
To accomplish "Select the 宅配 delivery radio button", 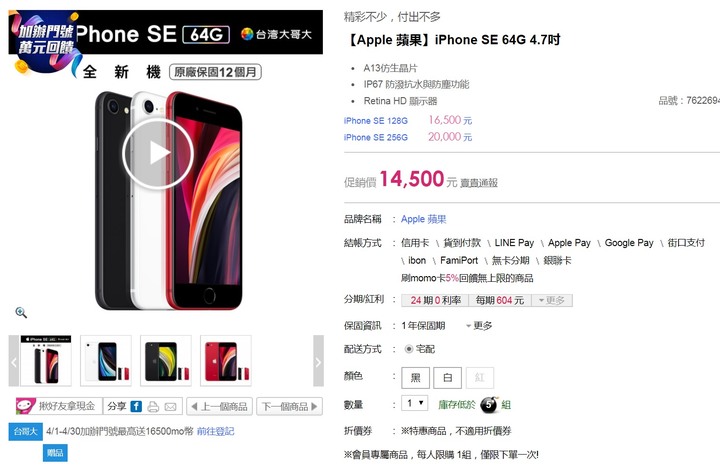I will [409, 349].
